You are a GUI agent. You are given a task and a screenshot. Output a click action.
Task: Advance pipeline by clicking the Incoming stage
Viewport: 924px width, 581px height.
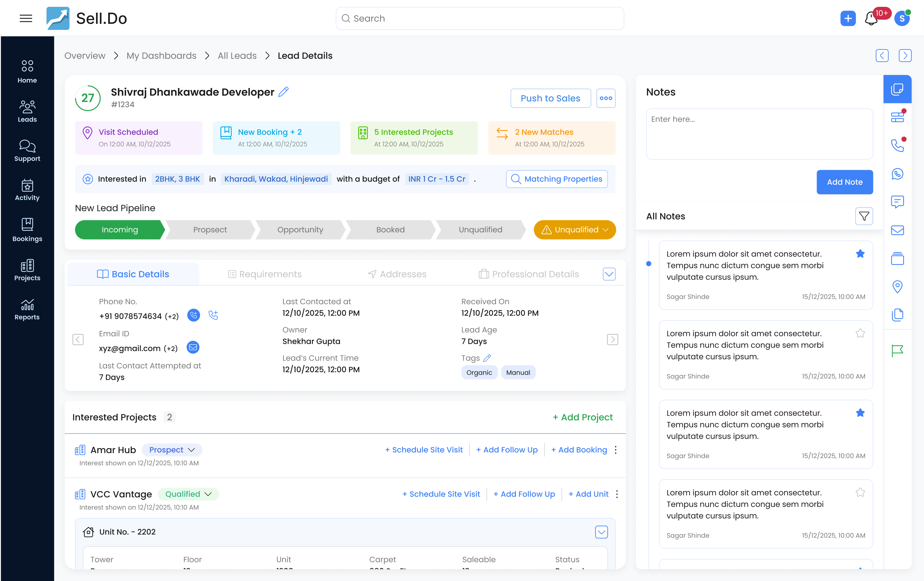(119, 230)
